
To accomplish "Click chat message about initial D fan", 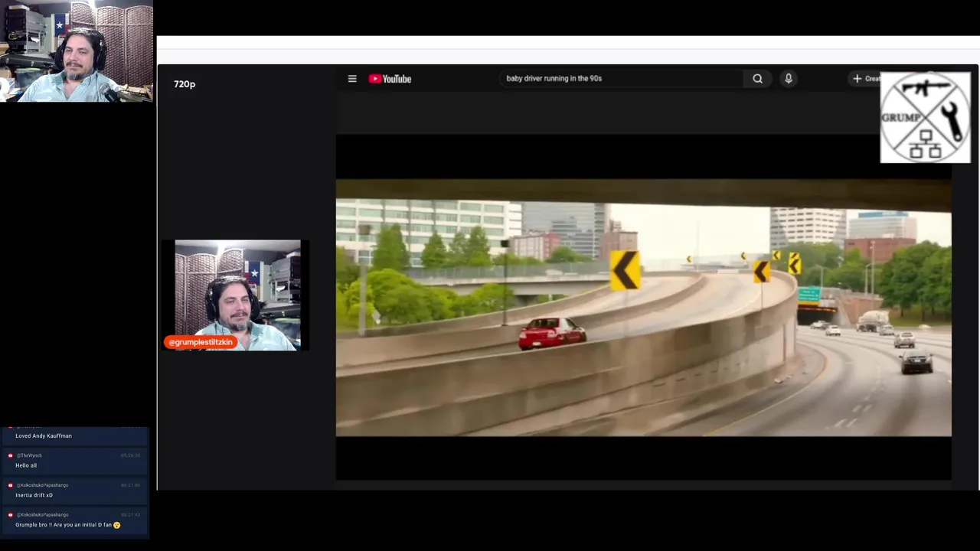I will pos(67,525).
